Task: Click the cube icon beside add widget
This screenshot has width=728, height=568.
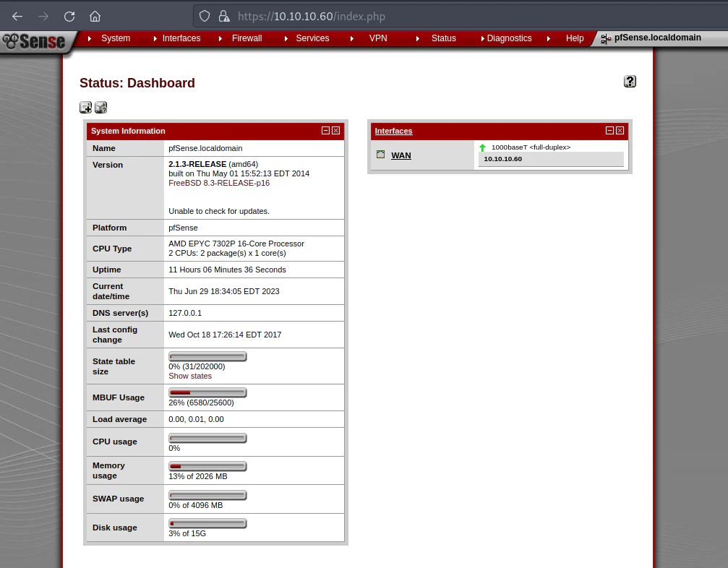Action: pos(100,108)
